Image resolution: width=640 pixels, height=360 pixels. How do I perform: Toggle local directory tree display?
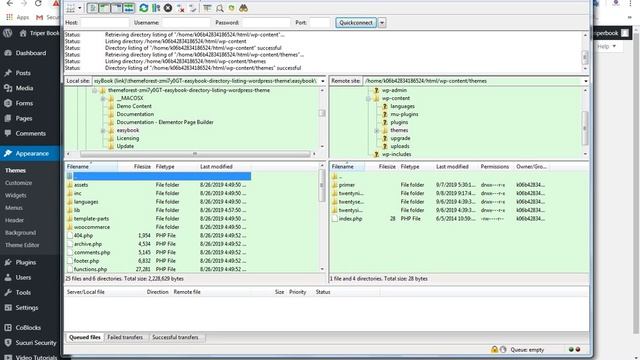tap(104, 8)
